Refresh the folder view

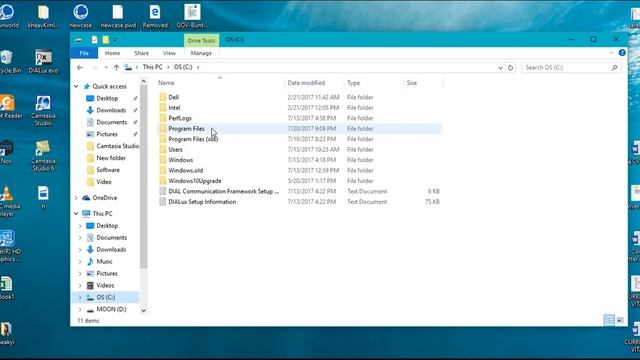click(510, 68)
